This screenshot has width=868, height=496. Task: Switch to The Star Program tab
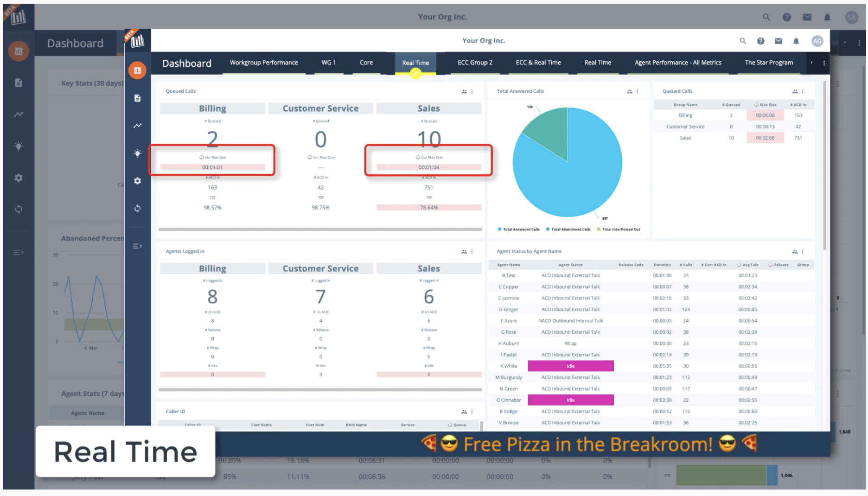769,63
